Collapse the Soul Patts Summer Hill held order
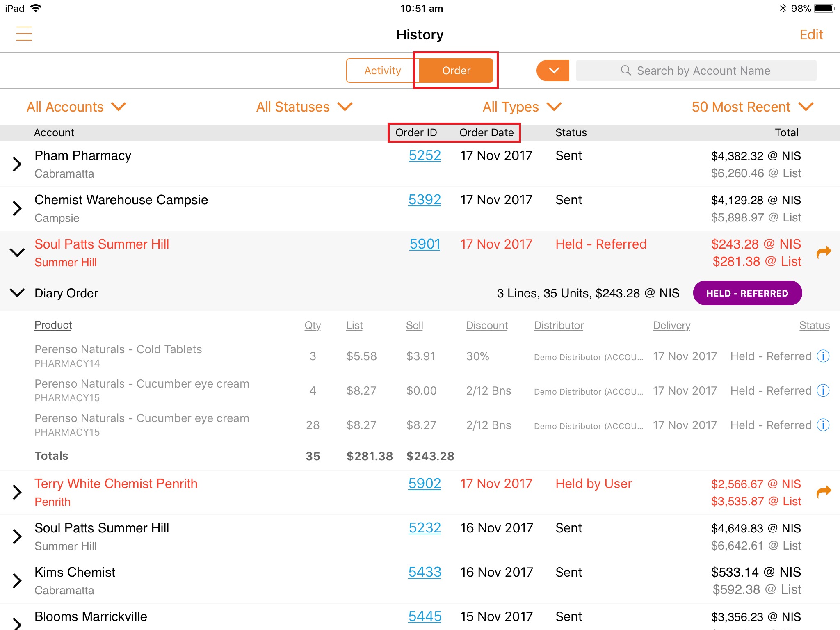840x630 pixels. 17,252
